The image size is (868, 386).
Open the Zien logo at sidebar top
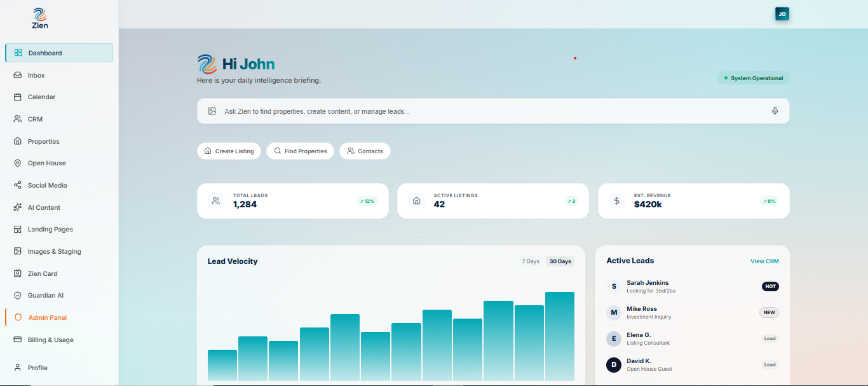(39, 19)
